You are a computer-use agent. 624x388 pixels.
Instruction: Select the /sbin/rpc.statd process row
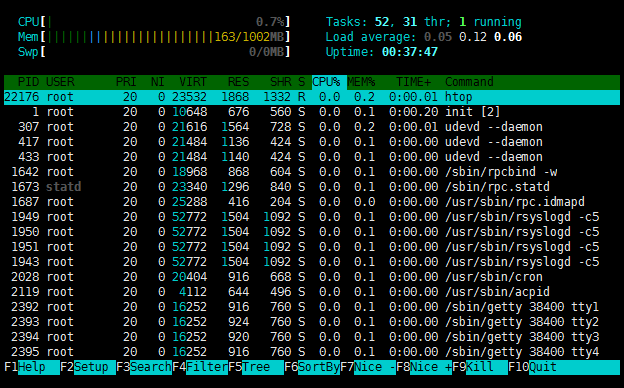(x=312, y=187)
